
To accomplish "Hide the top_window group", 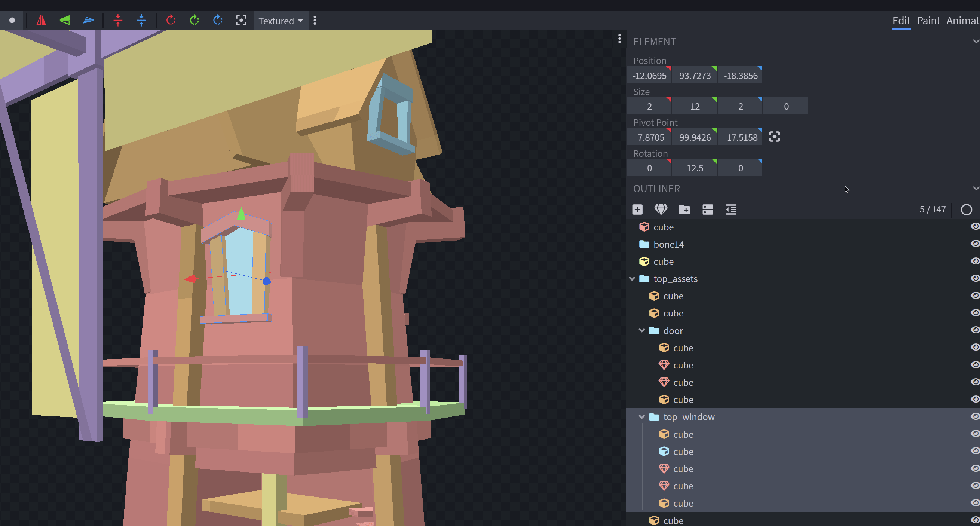I will pyautogui.click(x=975, y=416).
